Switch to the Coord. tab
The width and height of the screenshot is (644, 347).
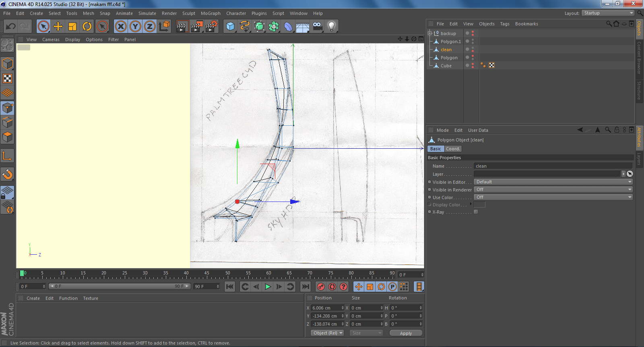(453, 149)
